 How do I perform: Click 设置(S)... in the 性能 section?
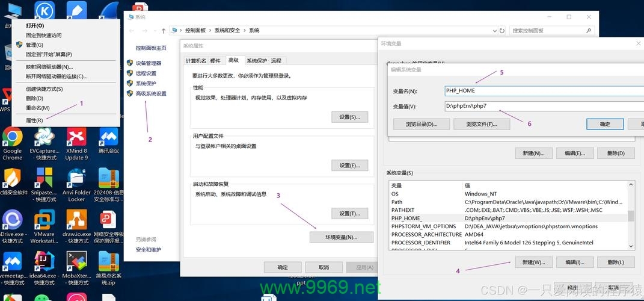click(349, 117)
